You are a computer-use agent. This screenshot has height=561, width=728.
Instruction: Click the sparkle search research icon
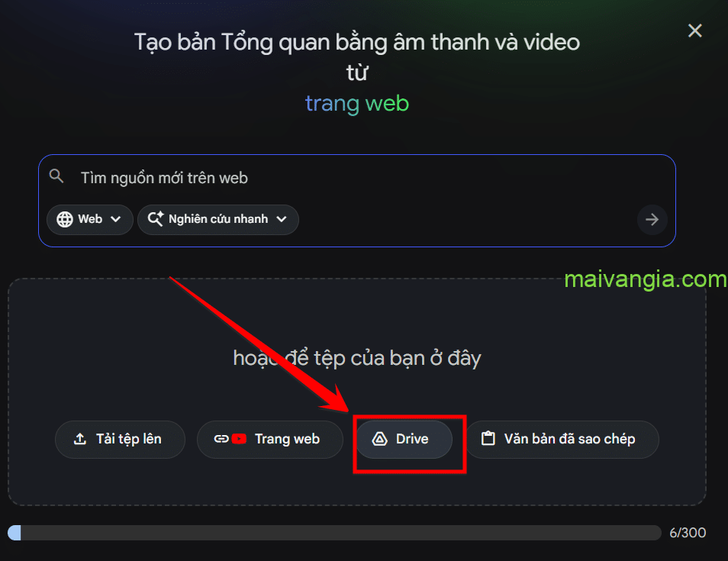point(156,219)
